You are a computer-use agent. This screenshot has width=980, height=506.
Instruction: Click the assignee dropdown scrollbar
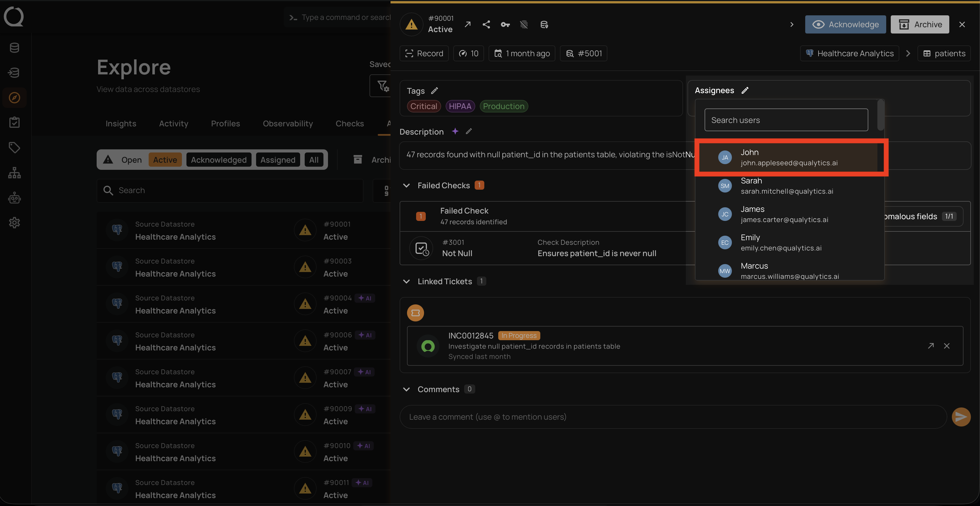880,115
